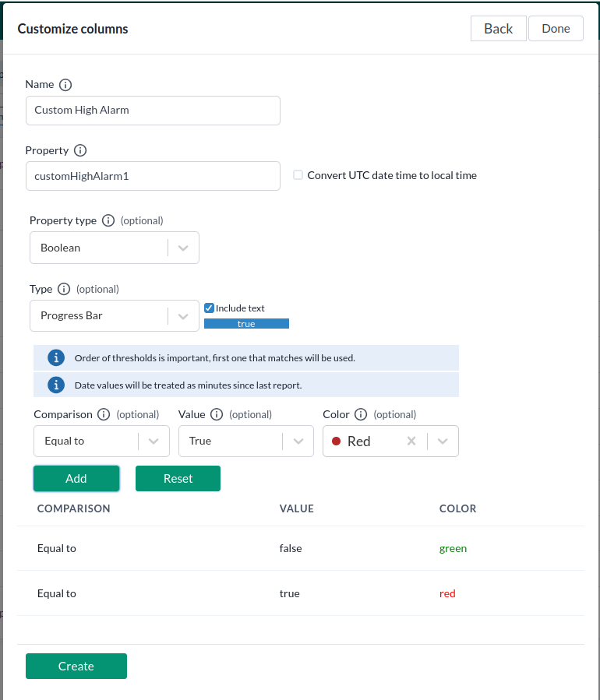This screenshot has width=600, height=700.
Task: Click the Create button
Action: [x=76, y=666]
